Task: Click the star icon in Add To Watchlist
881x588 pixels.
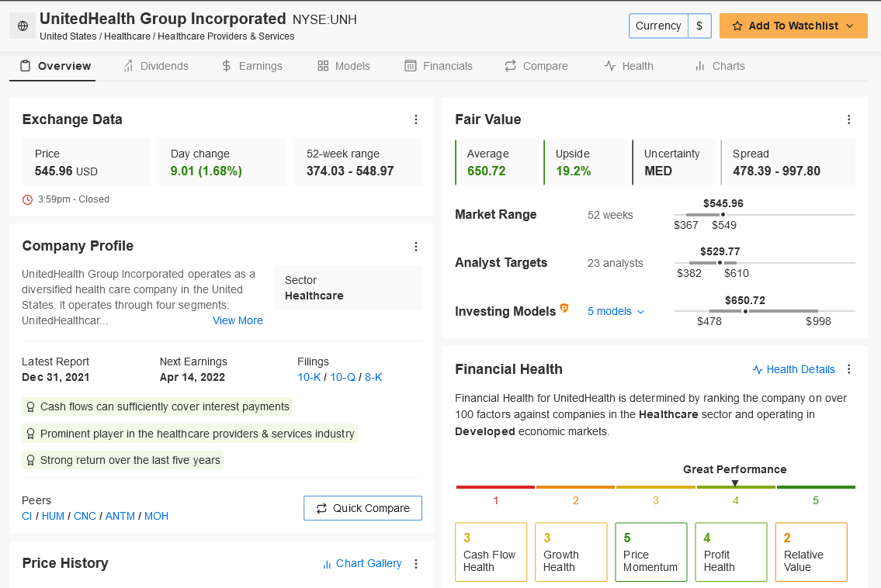Action: (737, 26)
